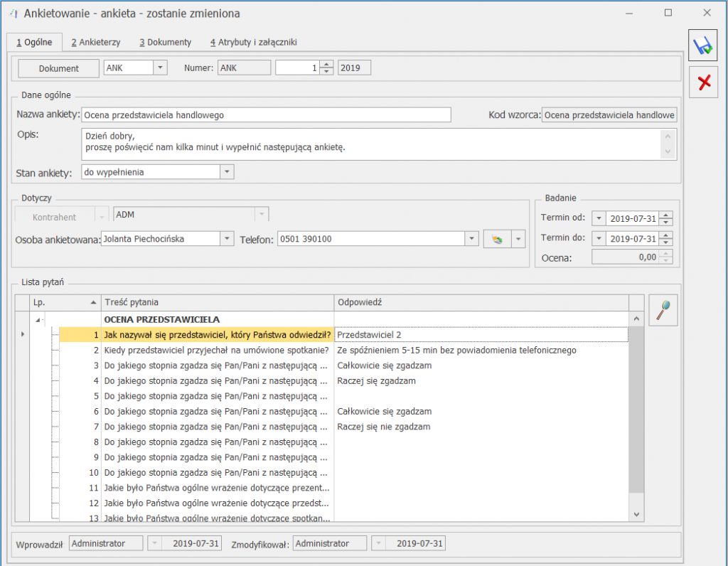The image size is (728, 566).
Task: Click the Treść pytania column header
Action: (x=218, y=302)
